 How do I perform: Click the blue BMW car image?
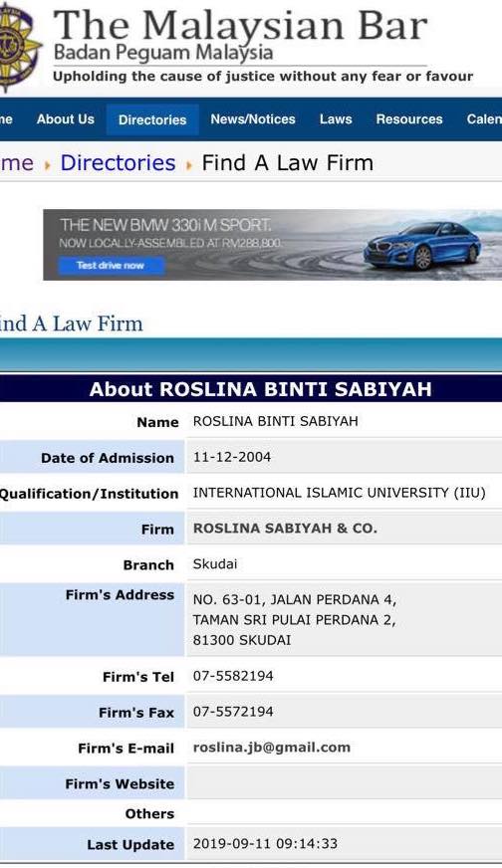coord(422,245)
